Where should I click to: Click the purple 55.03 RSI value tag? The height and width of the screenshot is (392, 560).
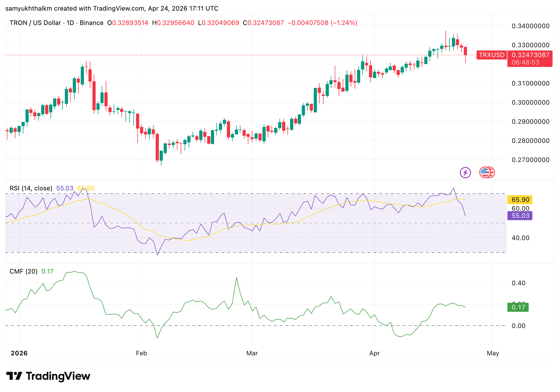[x=520, y=216]
